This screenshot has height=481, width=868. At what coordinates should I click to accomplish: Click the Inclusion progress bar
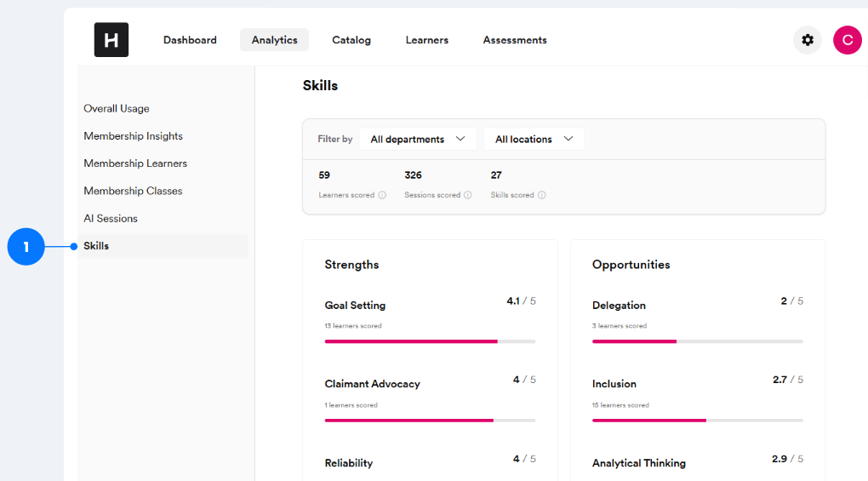(698, 421)
